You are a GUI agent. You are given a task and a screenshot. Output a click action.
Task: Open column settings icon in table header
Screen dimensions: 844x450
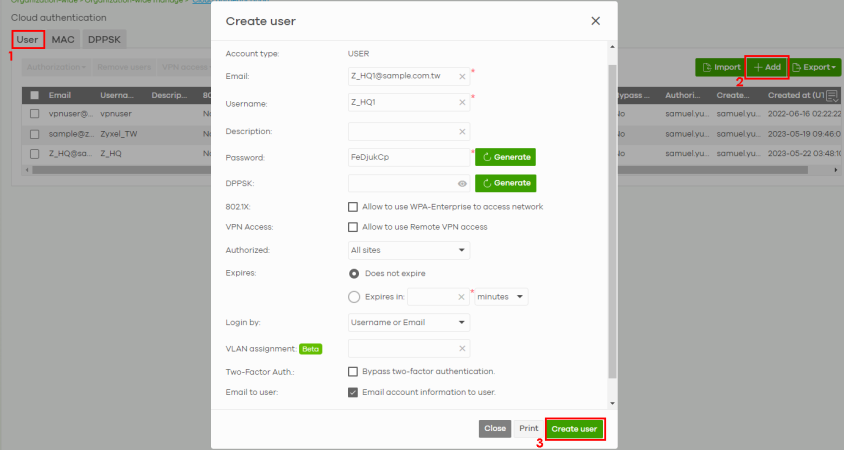[x=832, y=95]
